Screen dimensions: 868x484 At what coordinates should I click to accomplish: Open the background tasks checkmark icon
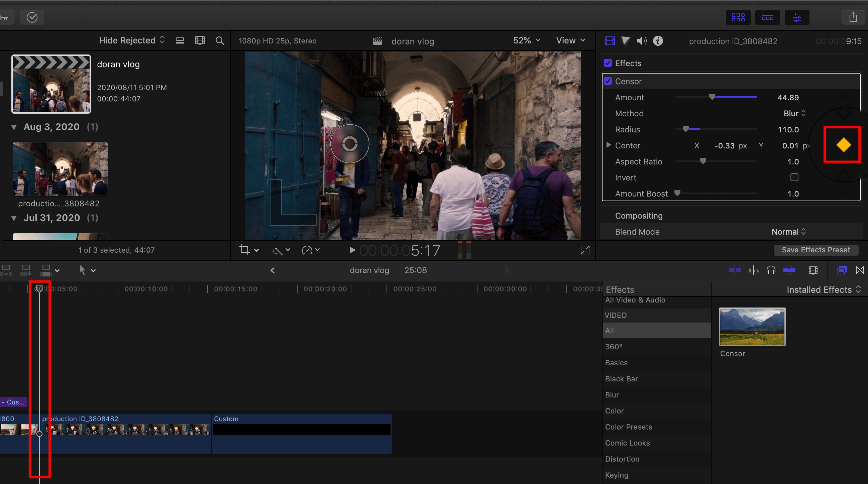pos(32,17)
